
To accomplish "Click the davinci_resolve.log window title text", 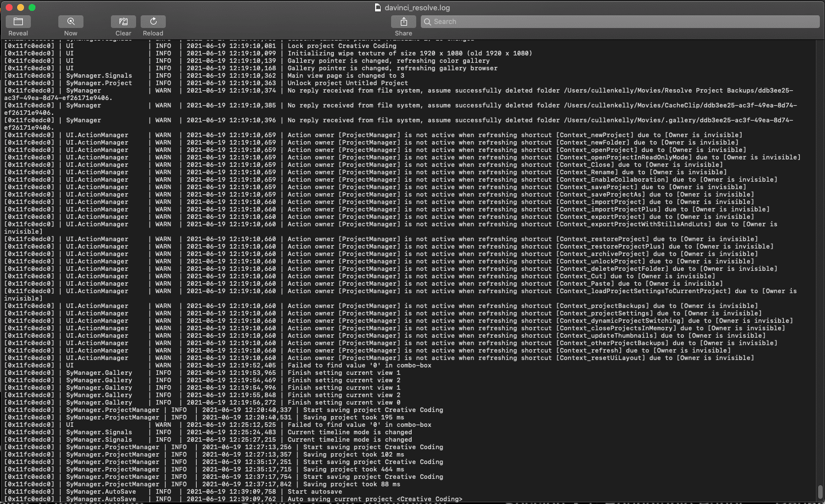I will pyautogui.click(x=417, y=8).
